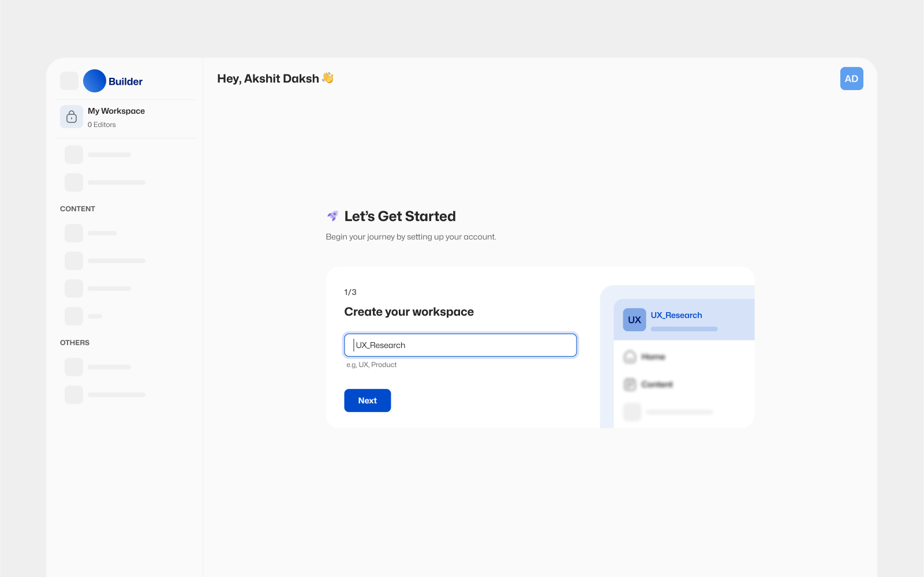Select the lock icon beside My Workspace
Image resolution: width=924 pixels, height=577 pixels.
pyautogui.click(x=71, y=117)
